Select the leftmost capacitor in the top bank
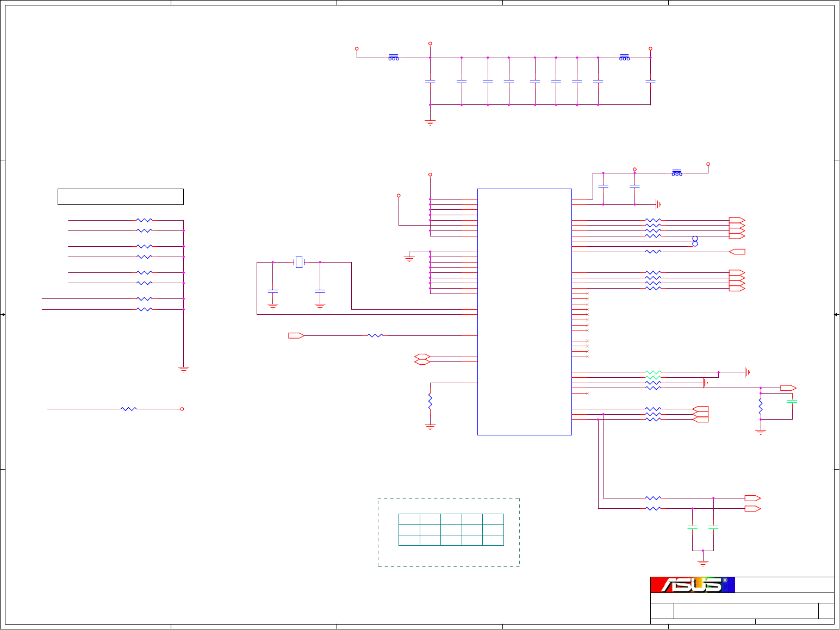840x630 pixels. 430,82
